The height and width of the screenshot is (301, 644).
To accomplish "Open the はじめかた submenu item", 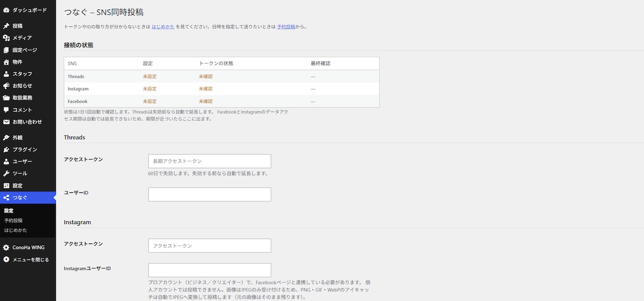I will [15, 230].
